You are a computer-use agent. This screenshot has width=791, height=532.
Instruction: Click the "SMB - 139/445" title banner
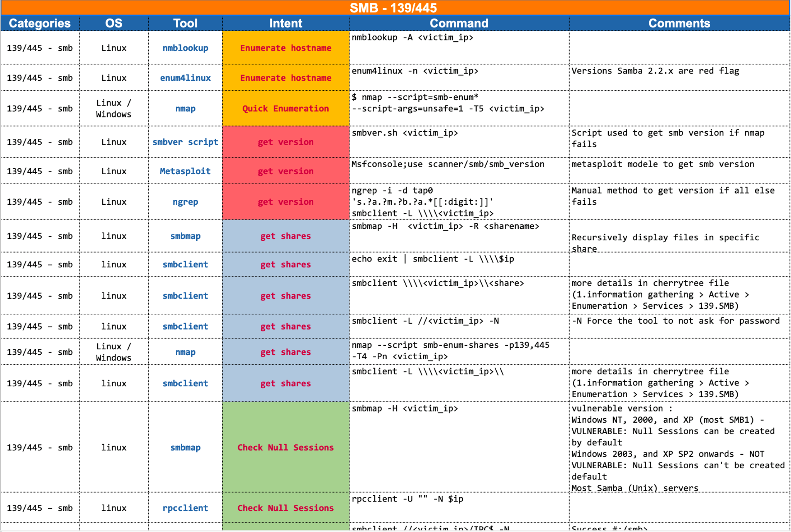click(395, 8)
